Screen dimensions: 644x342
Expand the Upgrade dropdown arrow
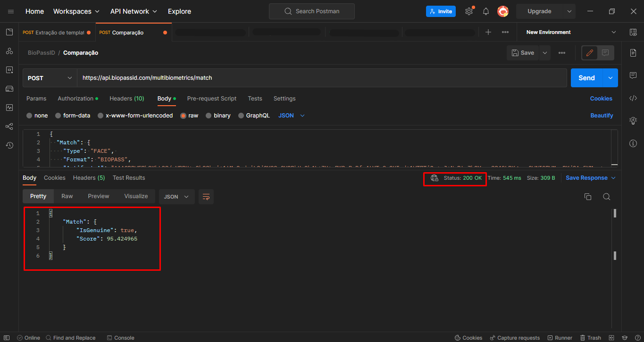pos(569,11)
